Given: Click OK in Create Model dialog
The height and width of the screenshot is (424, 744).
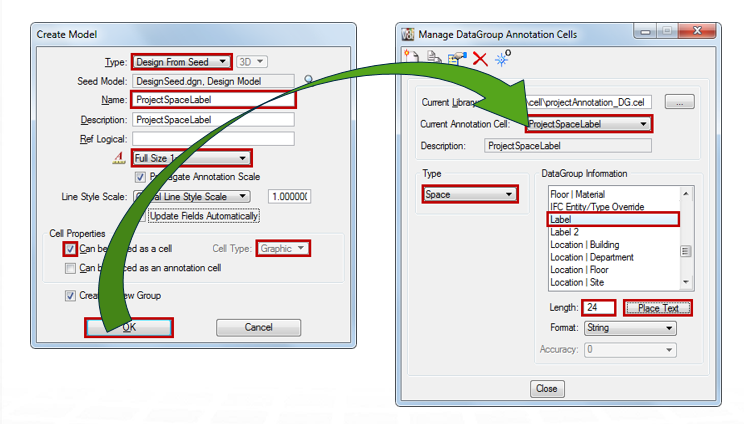Looking at the screenshot, I should point(129,327).
